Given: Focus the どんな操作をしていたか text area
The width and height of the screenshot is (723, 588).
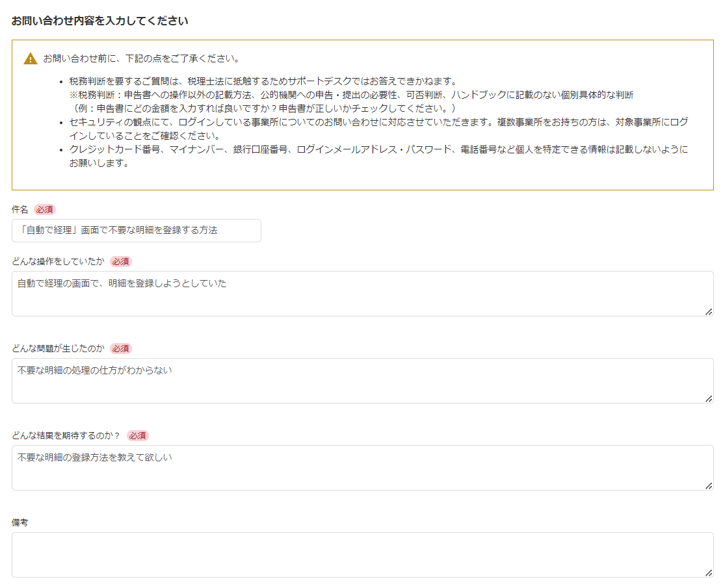Looking at the screenshot, I should click(x=362, y=294).
